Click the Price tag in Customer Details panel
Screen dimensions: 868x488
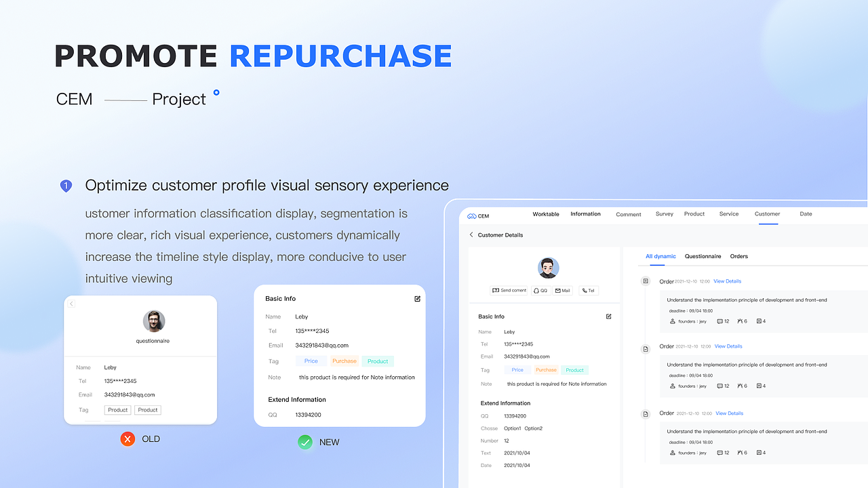(517, 370)
